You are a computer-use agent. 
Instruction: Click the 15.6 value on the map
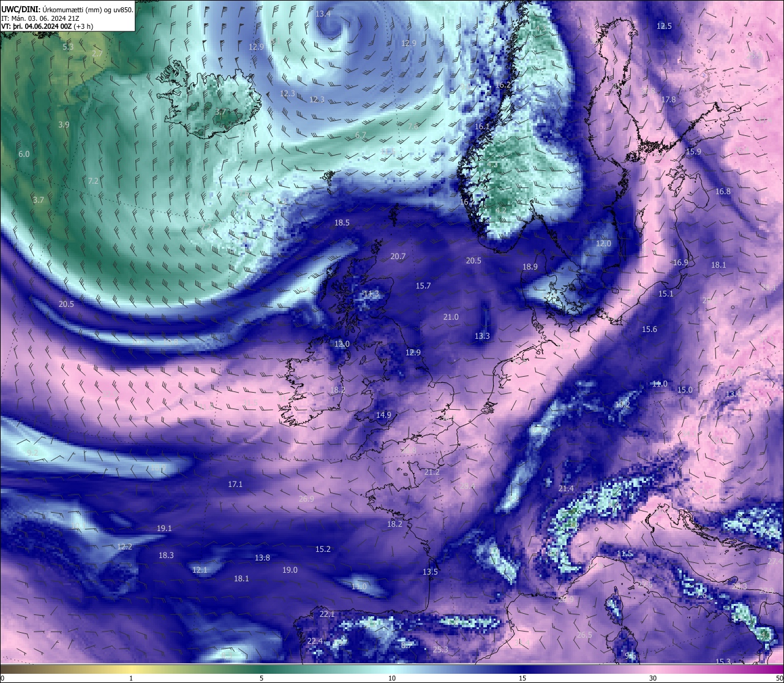click(649, 329)
